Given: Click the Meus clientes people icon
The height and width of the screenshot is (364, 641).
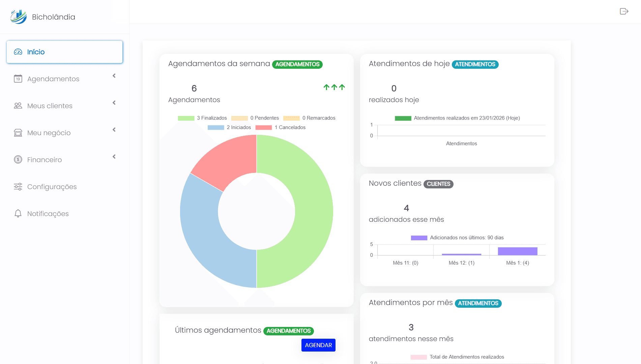Looking at the screenshot, I should click(x=18, y=106).
